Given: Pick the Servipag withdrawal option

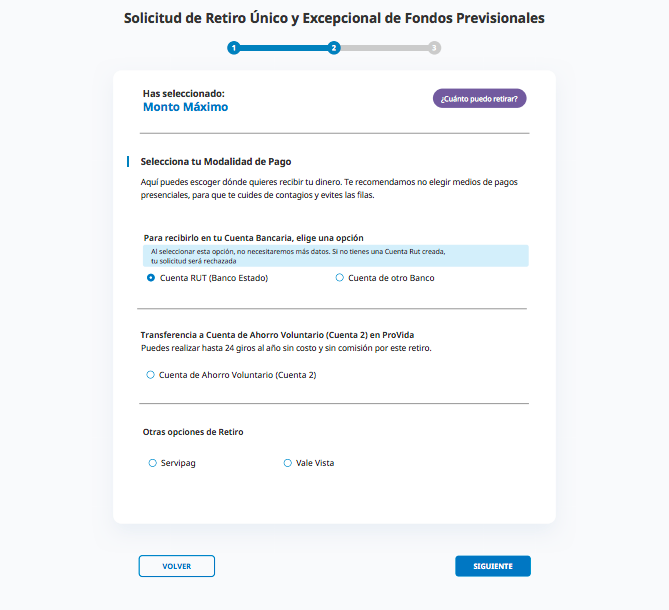Looking at the screenshot, I should 152,463.
